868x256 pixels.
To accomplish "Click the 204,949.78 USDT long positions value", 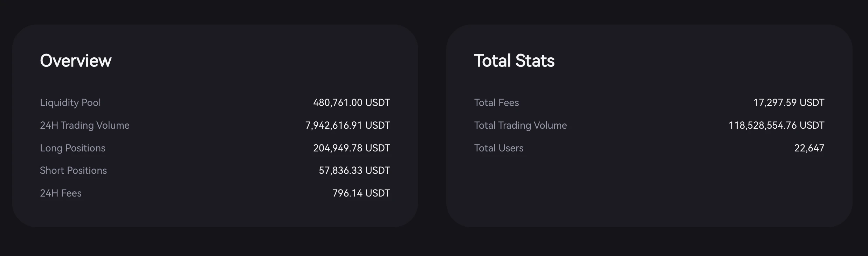I will click(351, 148).
